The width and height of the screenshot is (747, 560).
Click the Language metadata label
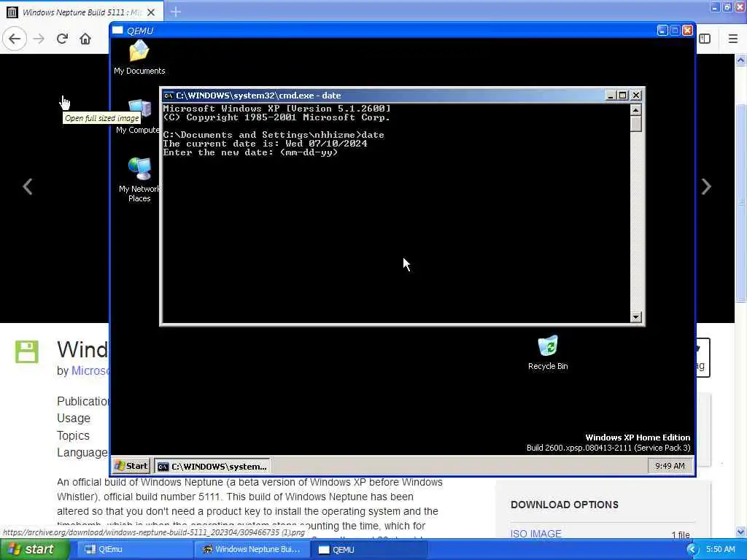[82, 452]
